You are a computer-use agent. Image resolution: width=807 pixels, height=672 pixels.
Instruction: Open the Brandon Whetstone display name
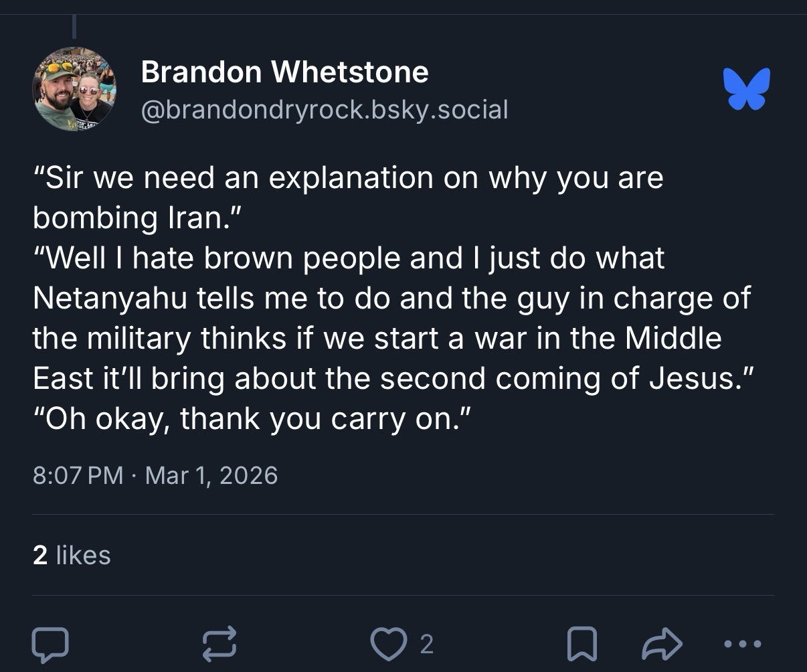(x=284, y=72)
